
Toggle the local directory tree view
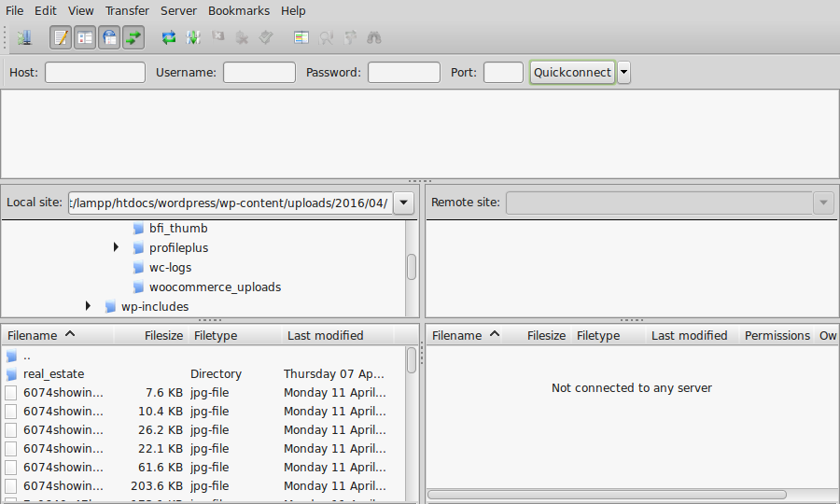[x=85, y=38]
